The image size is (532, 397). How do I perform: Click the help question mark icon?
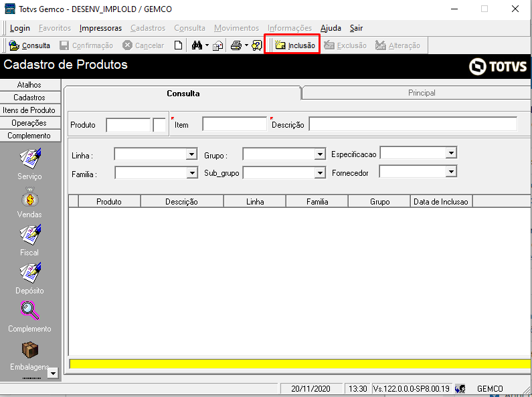[x=257, y=45]
